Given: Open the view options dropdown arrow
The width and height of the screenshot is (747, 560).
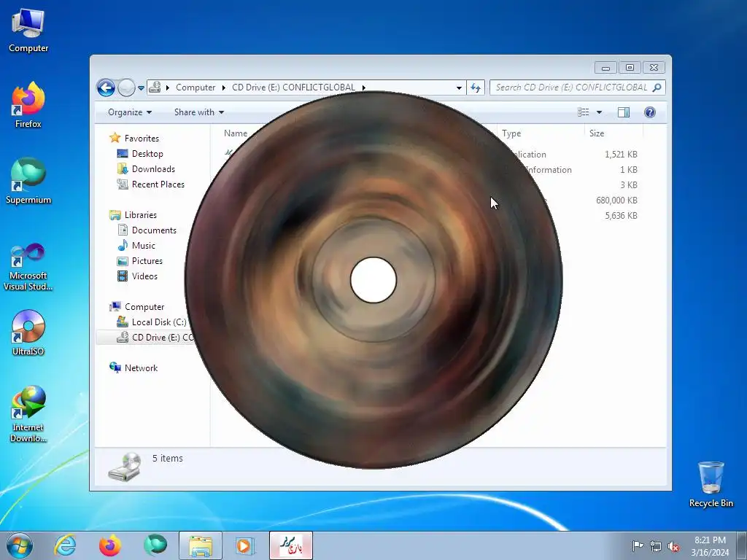Looking at the screenshot, I should (600, 112).
